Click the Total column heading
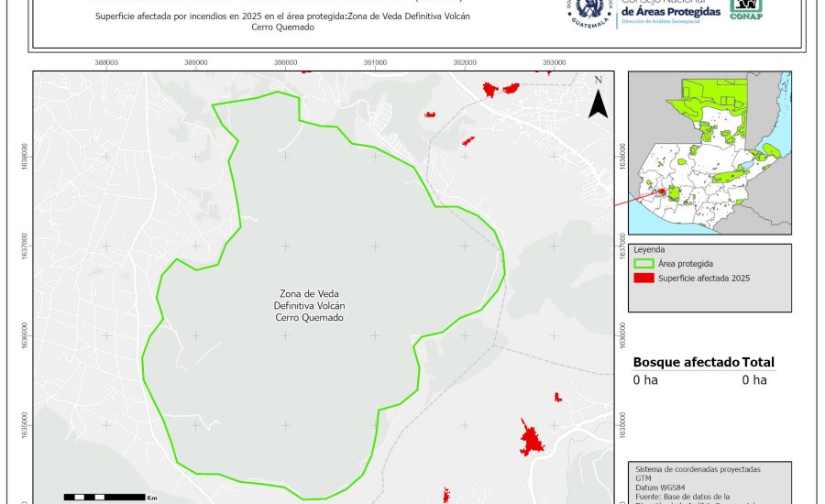Screen dimensions: 825x504 [758, 362]
